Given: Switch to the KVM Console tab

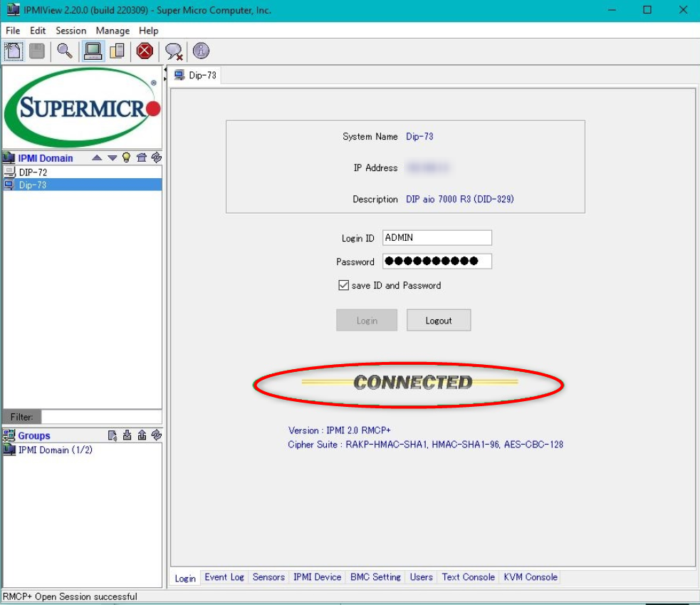Looking at the screenshot, I should click(531, 576).
